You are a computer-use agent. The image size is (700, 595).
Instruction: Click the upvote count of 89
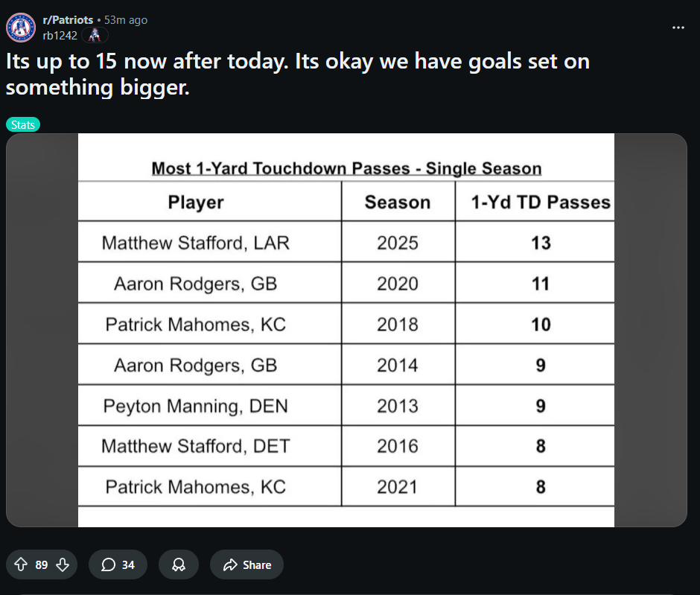(42, 565)
